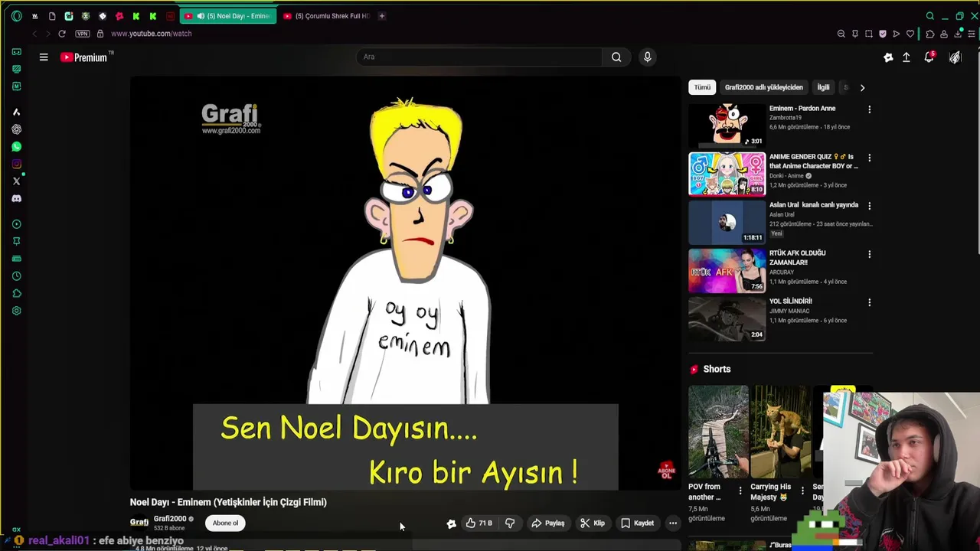The image size is (980, 551).
Task: Submit search with magnifier button
Action: point(616,57)
